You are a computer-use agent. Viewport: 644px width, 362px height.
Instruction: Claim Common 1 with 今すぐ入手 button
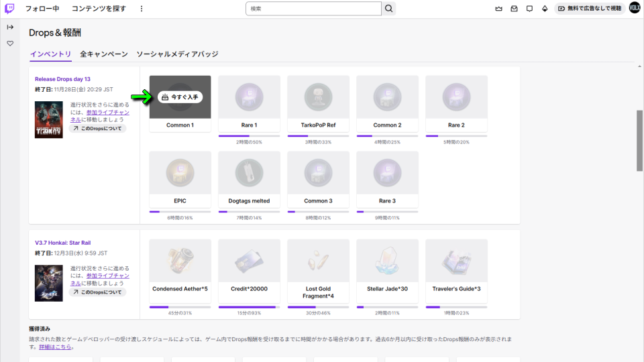tap(180, 97)
